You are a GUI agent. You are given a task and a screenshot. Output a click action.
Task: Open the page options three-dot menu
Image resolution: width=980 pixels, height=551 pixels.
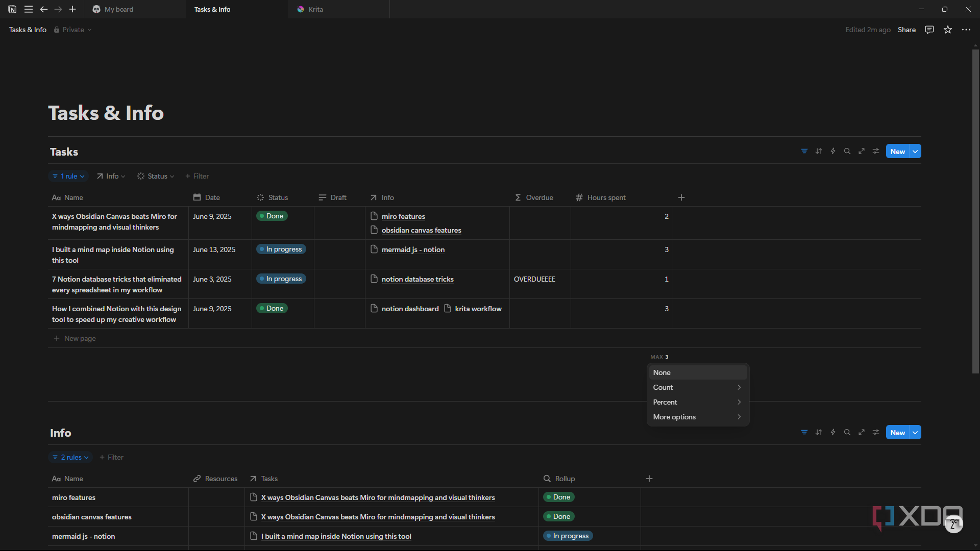click(966, 30)
